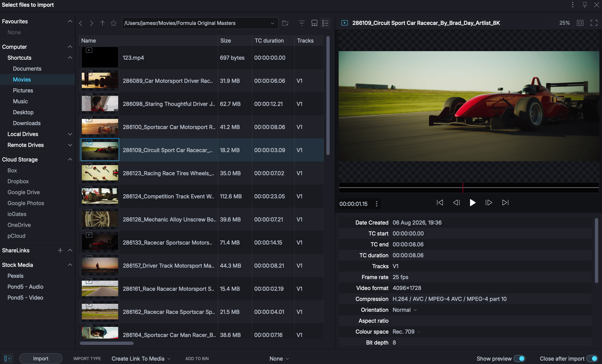The height and width of the screenshot is (364, 602).
Task: Create a new folder with folder icon
Action: point(285,23)
